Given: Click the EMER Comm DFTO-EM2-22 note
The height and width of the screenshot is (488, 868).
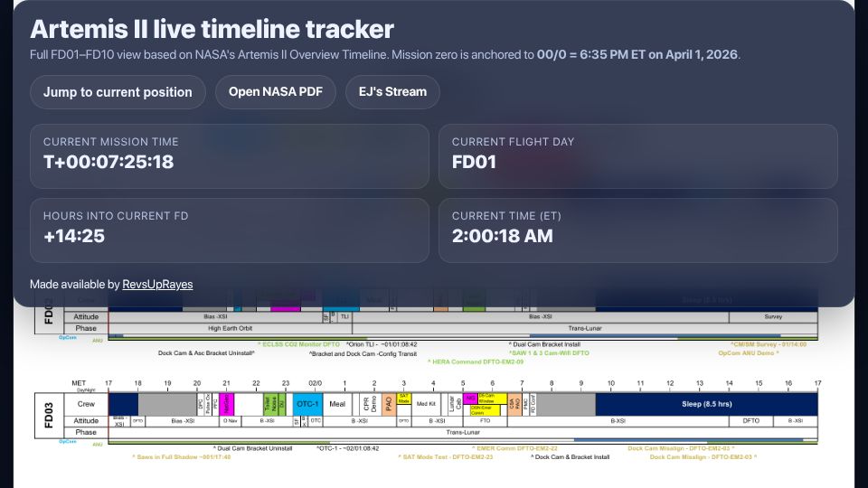Looking at the screenshot, I should [514, 448].
